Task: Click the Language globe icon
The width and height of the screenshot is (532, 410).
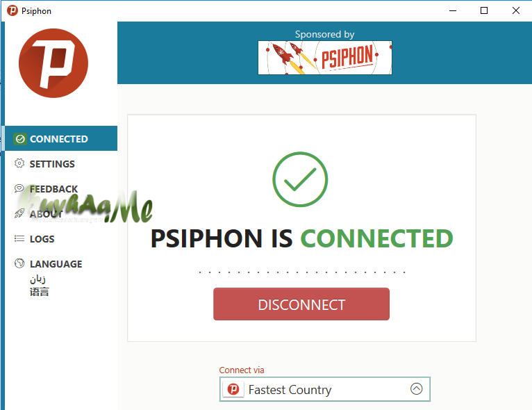Action: [19, 263]
